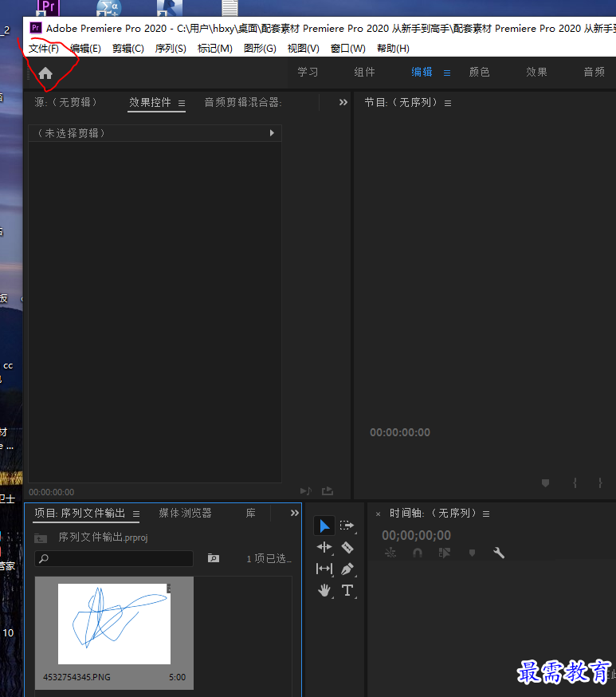616x697 pixels.
Task: Switch to Effects workspace
Action: click(x=536, y=72)
